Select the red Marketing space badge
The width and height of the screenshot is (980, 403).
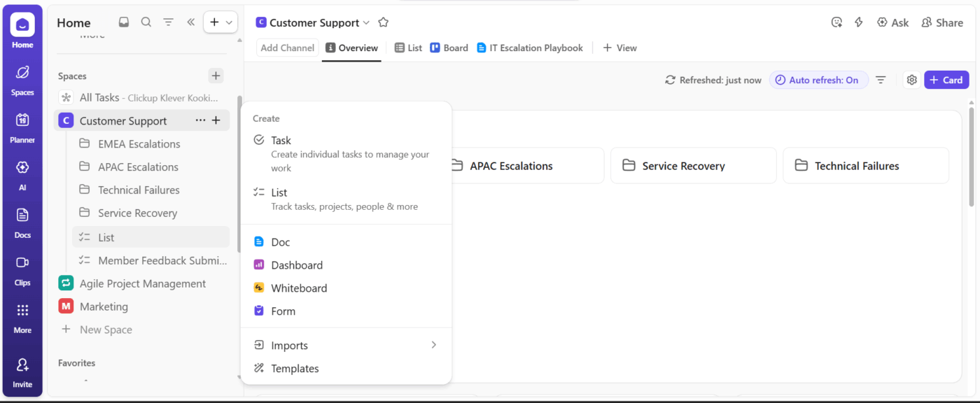(65, 306)
